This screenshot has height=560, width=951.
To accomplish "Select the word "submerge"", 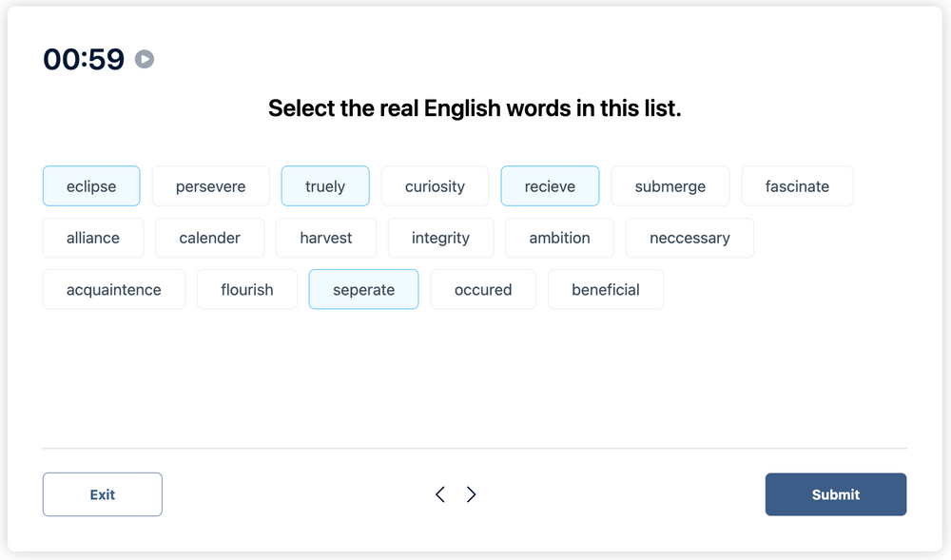I will 670,185.
